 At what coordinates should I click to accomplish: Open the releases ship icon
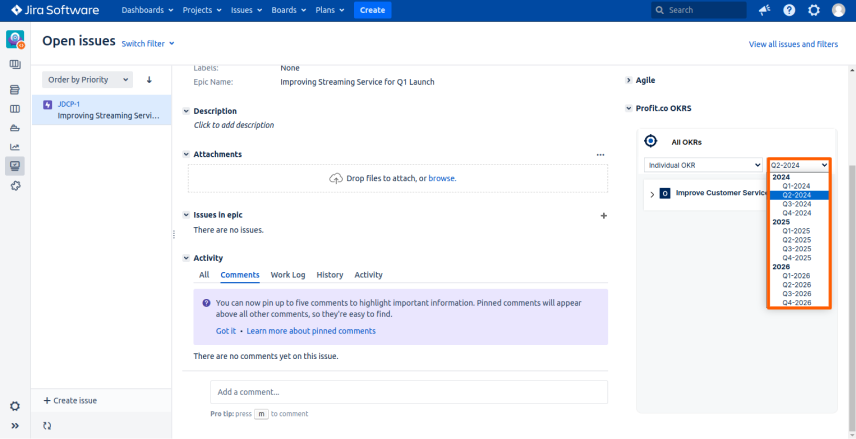pyautogui.click(x=15, y=128)
